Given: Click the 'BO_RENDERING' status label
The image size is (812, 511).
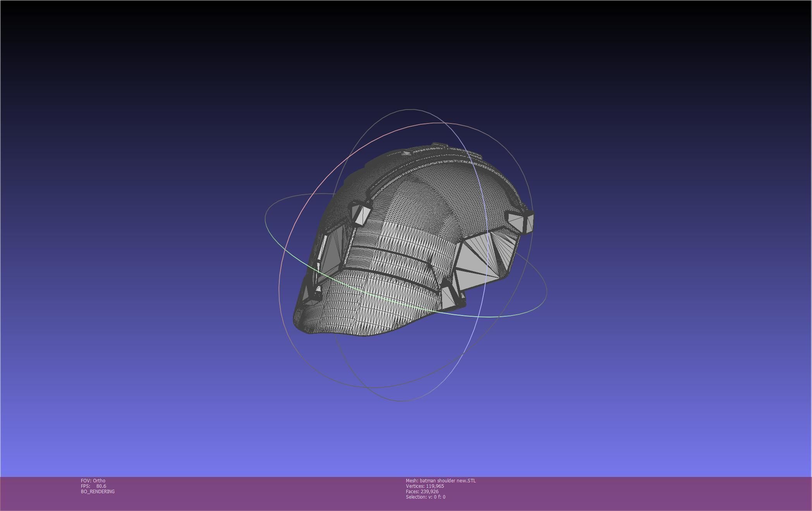Looking at the screenshot, I should [98, 491].
